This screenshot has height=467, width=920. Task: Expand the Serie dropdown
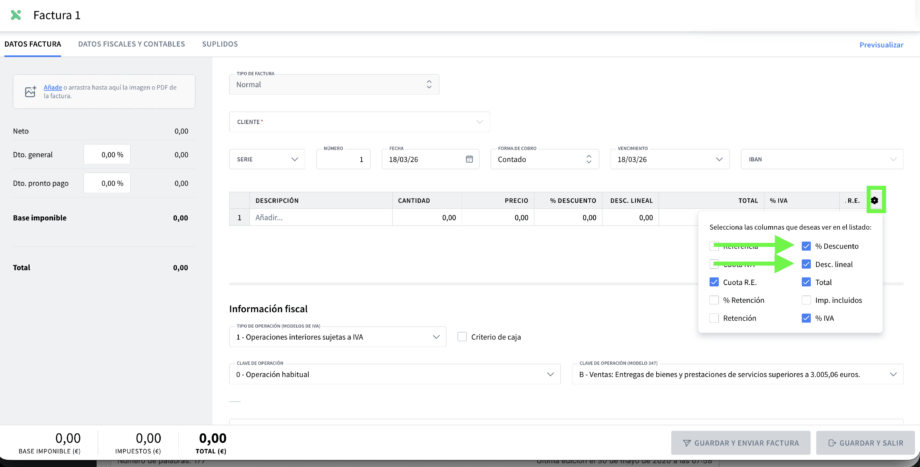pos(267,159)
